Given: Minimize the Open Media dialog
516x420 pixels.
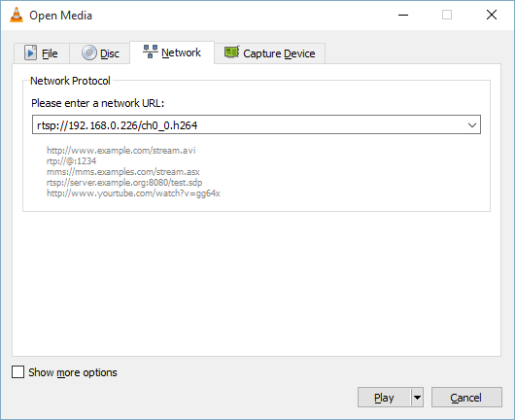Looking at the screenshot, I should point(403,15).
